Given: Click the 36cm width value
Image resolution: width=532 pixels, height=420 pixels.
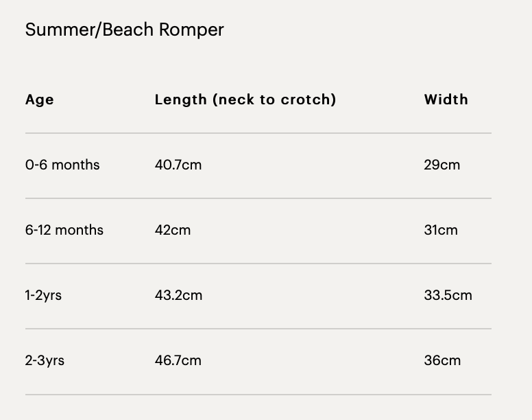Looking at the screenshot, I should coord(442,360).
